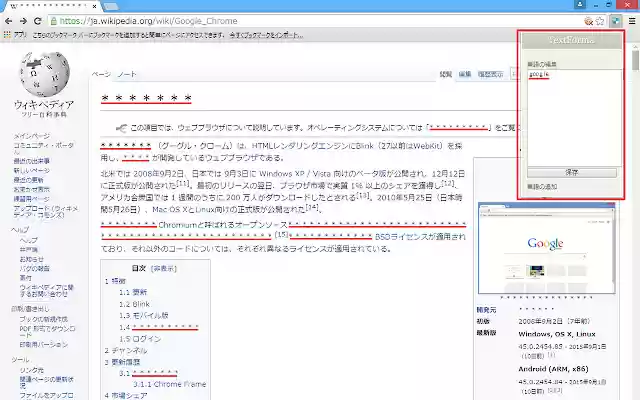
Task: Jump to masked contents entry 3.1
Action: pos(148,373)
